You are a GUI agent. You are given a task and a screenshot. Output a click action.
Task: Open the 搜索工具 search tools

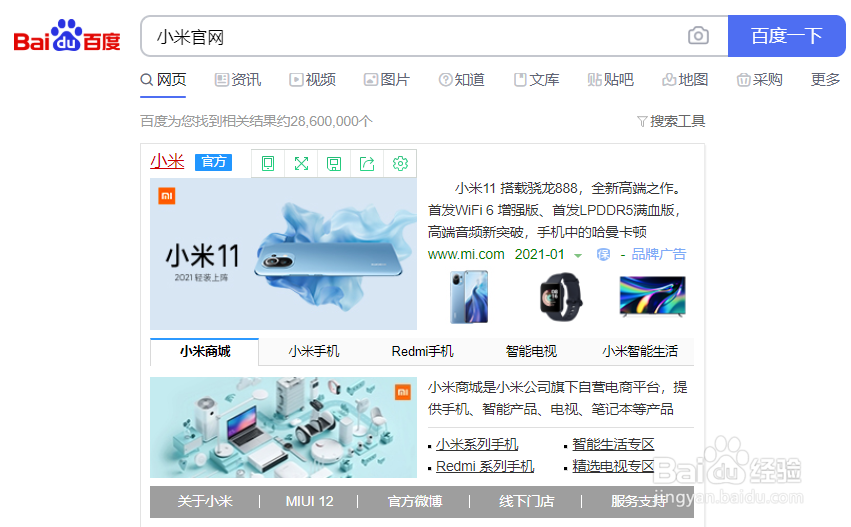click(x=677, y=121)
